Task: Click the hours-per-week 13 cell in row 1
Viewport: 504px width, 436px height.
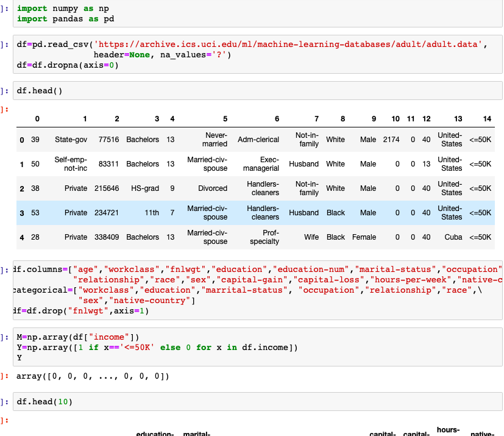Action: click(x=426, y=164)
